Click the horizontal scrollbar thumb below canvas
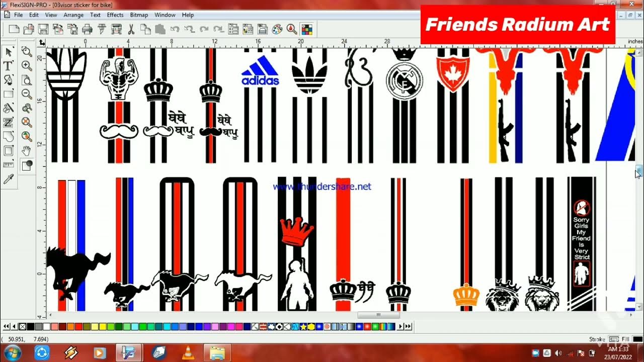This screenshot has height=362, width=644. coord(378,315)
